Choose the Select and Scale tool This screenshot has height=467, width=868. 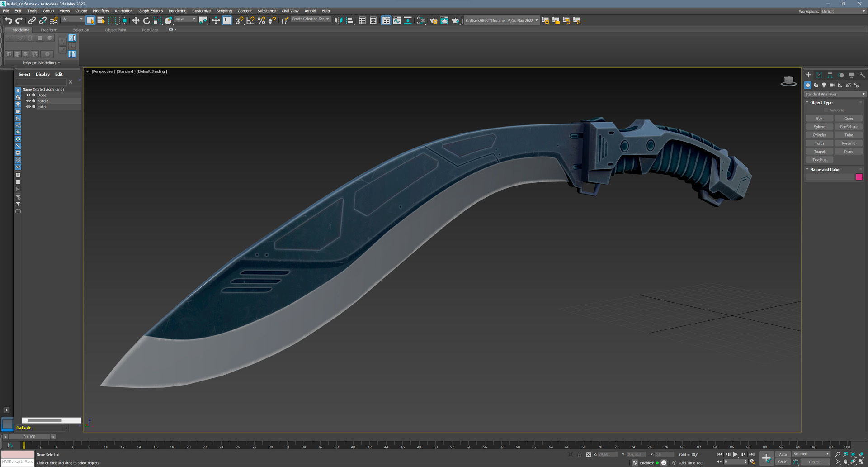(x=157, y=20)
